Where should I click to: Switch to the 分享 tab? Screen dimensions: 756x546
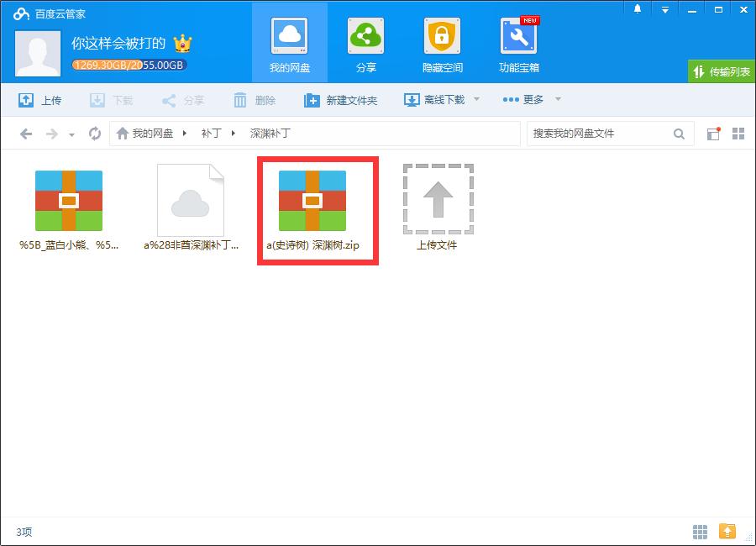point(366,44)
